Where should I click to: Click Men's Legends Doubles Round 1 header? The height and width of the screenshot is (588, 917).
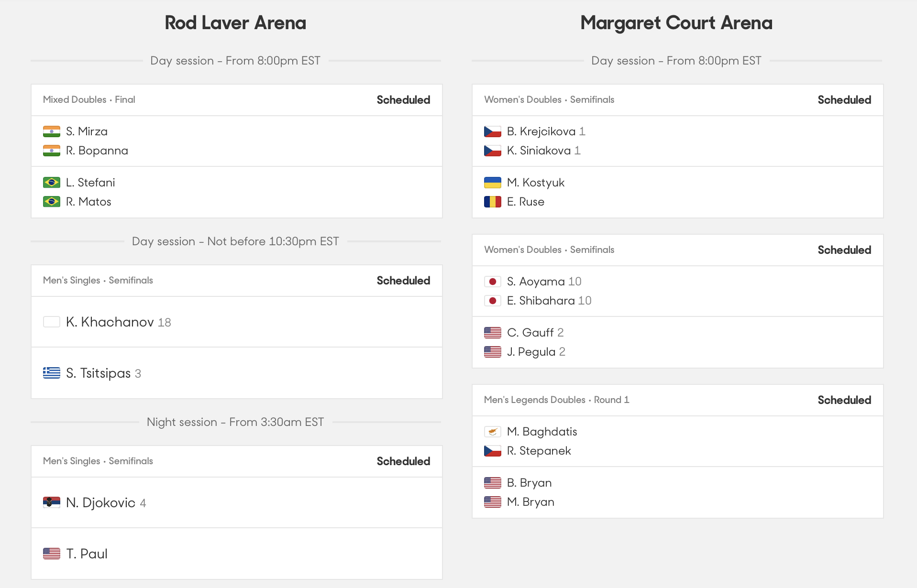(678, 400)
